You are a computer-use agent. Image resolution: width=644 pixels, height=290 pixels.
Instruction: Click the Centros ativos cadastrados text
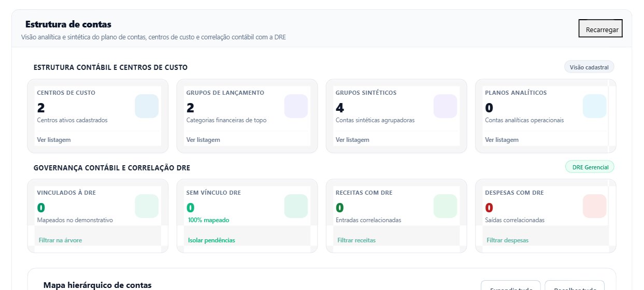tap(73, 120)
